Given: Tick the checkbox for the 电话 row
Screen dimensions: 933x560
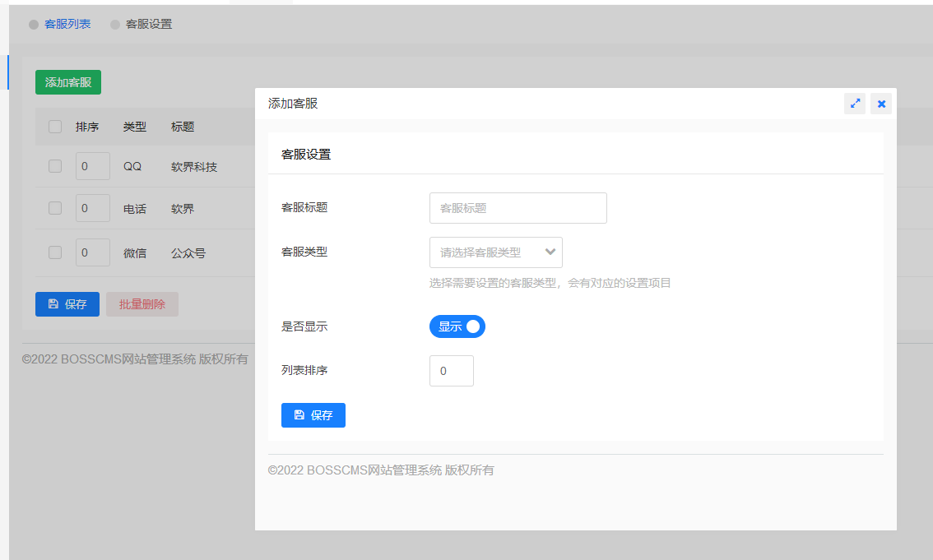Looking at the screenshot, I should tap(55, 208).
